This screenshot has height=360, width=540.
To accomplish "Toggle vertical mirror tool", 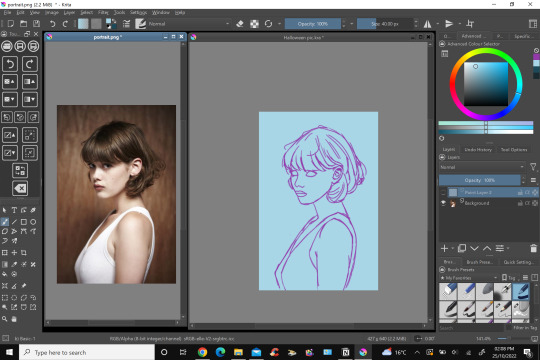I will (x=449, y=23).
